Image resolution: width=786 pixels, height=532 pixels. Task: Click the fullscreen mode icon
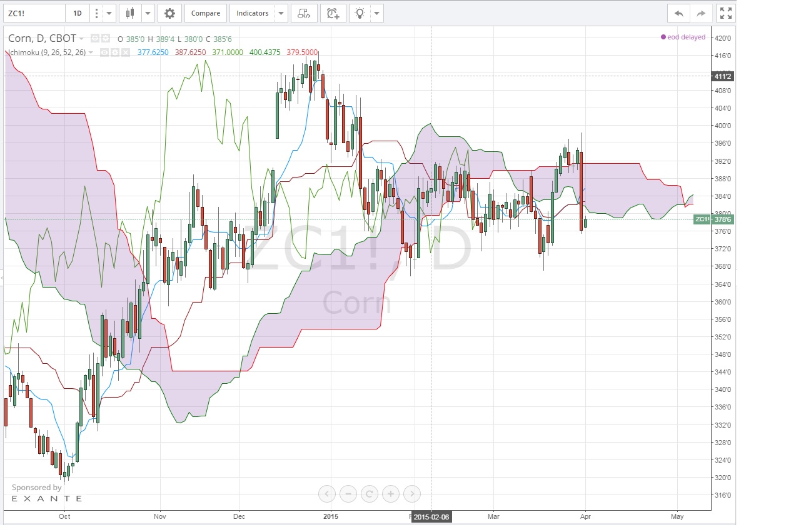coord(725,13)
